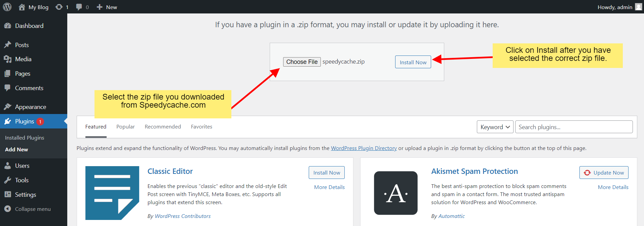The height and width of the screenshot is (226, 644).
Task: Open the comments bubble in admin bar
Action: point(79,7)
